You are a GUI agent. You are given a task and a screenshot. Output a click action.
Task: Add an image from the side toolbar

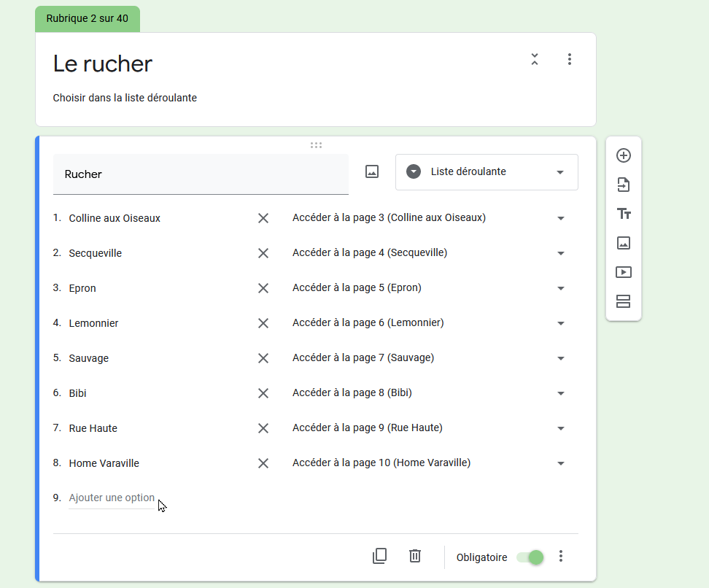624,243
